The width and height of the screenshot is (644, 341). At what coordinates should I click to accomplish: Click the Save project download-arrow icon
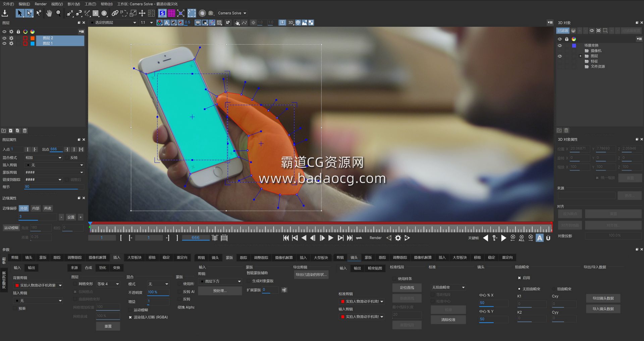(x=5, y=13)
